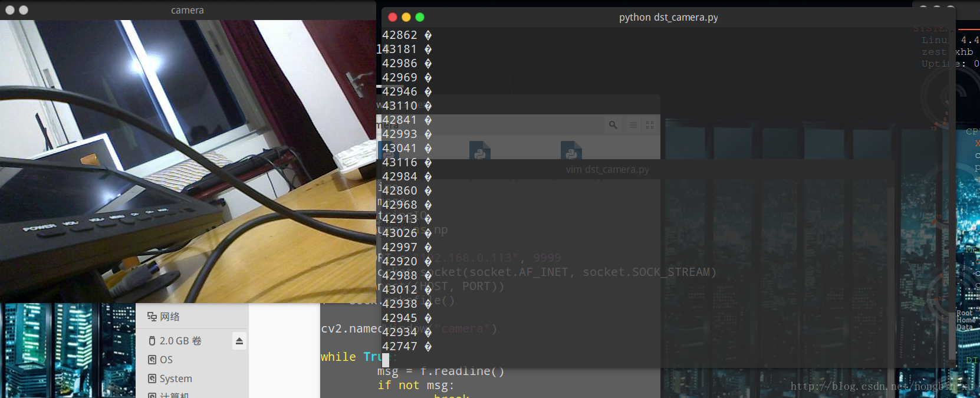Click the 'while' keyword in vim
Image resolution: width=980 pixels, height=398 pixels.
point(338,357)
